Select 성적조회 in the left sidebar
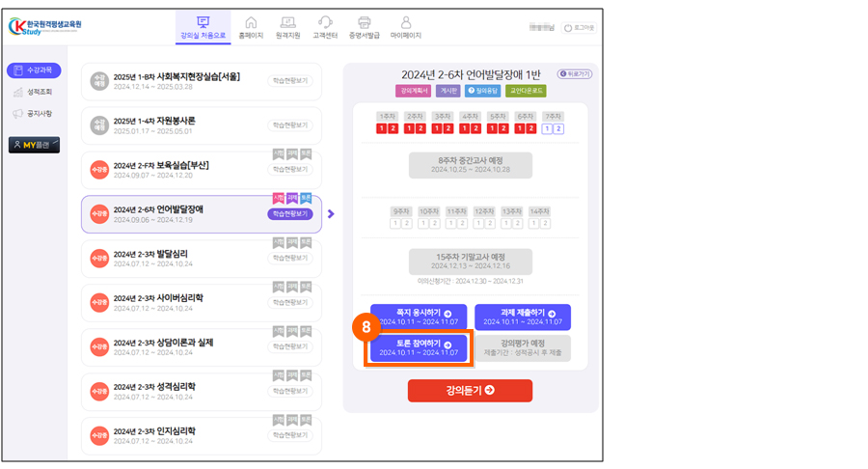Viewport: 868px width, 469px height. pos(34,93)
